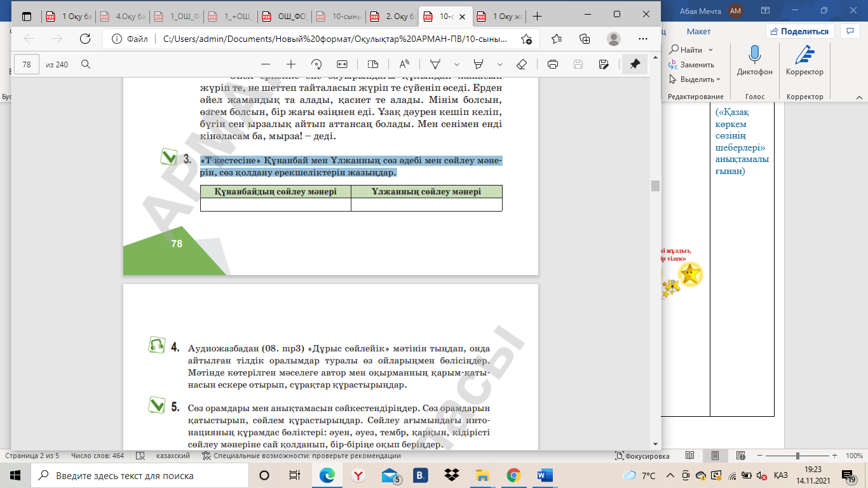Click Word "Заменить" replace button

[691, 64]
